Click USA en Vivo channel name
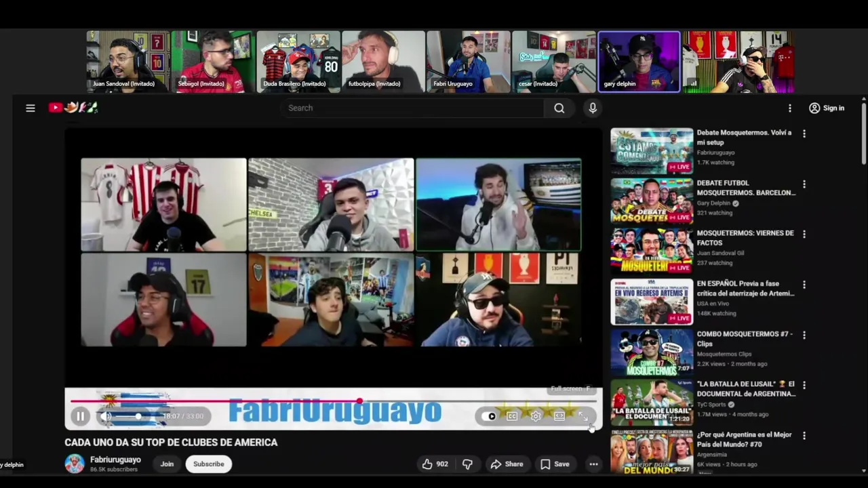 click(x=713, y=304)
